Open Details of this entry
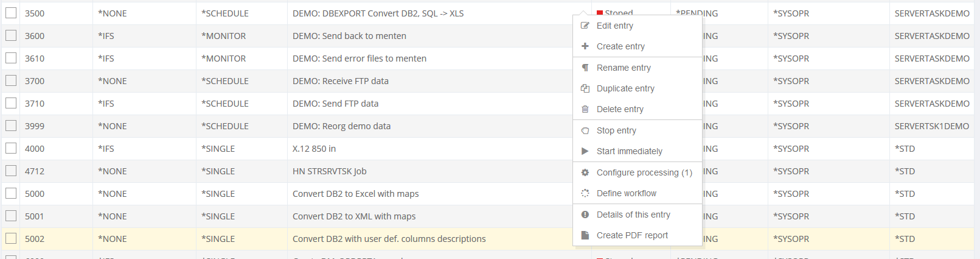 pos(633,215)
